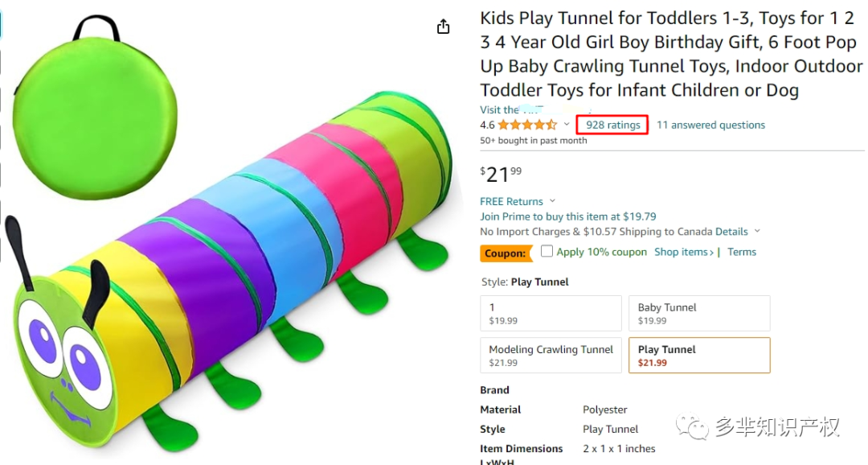The width and height of the screenshot is (868, 465).
Task: View the 11 answered questions
Action: tap(710, 125)
